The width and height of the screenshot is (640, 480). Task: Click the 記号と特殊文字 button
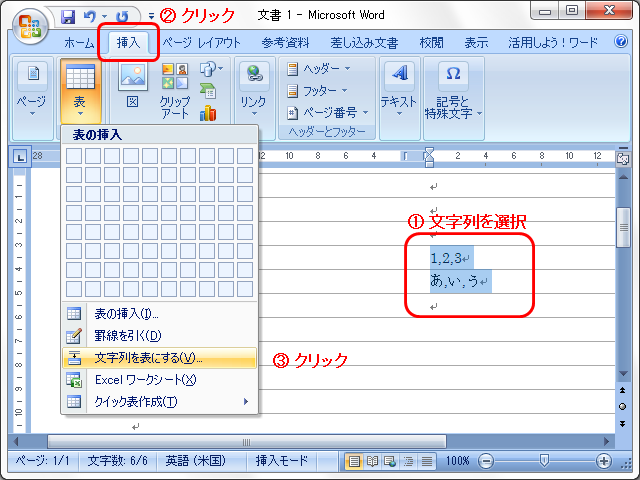[453, 89]
